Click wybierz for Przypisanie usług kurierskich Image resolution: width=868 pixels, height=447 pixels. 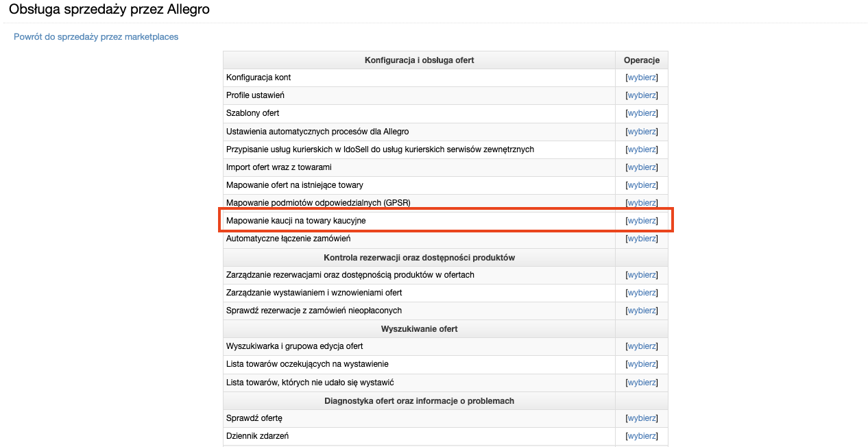642,149
